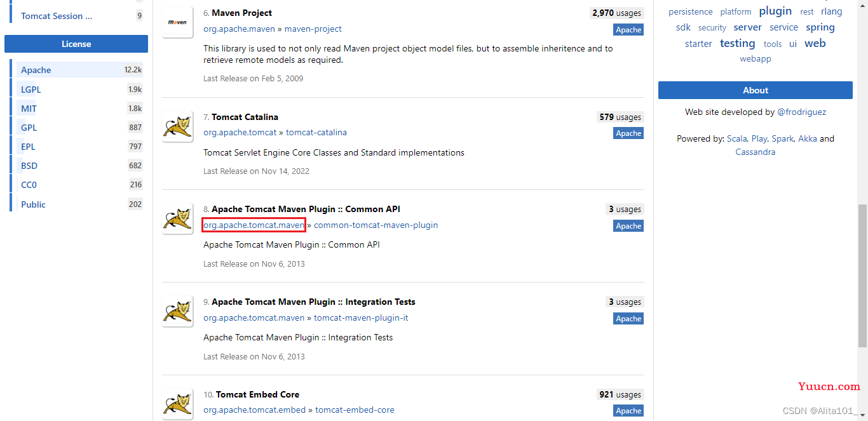Open the @frodriguez developer link
The image size is (868, 421).
click(802, 112)
